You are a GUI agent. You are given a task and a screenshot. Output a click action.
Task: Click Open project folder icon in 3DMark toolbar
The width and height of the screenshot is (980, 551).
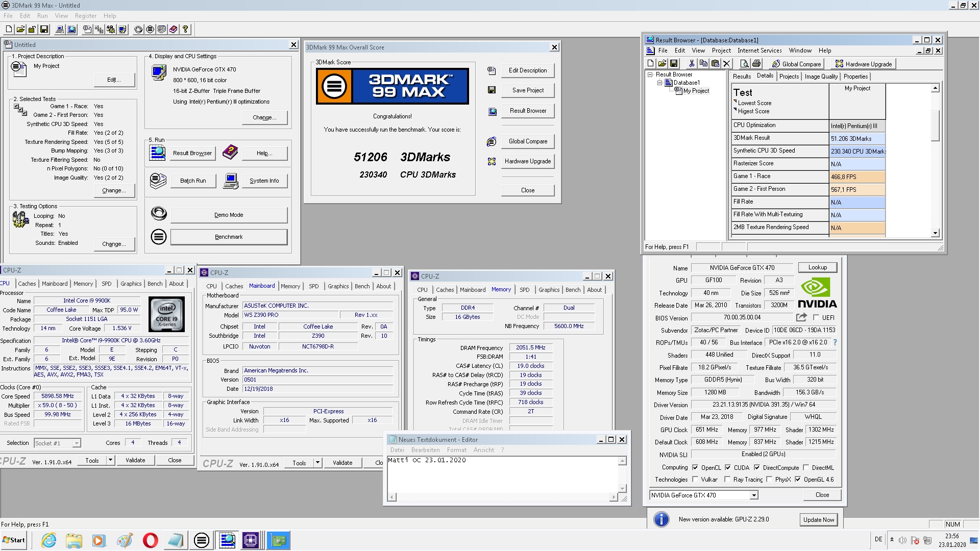tap(20, 30)
